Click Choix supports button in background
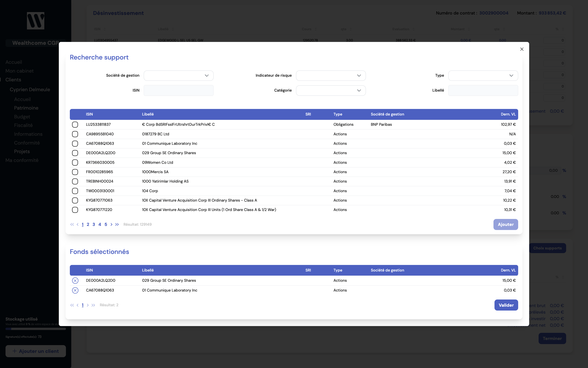Viewport: 588px width, 368px height. click(547, 248)
